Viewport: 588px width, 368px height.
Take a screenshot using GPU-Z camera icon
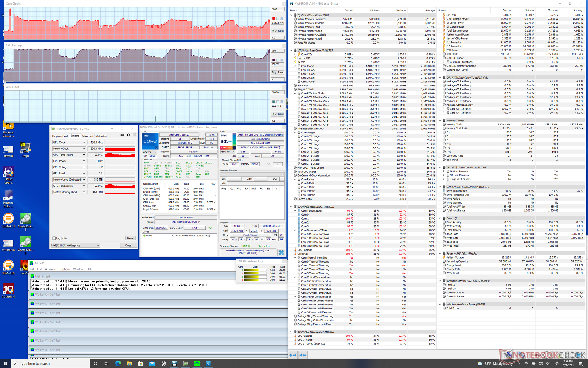coord(123,135)
